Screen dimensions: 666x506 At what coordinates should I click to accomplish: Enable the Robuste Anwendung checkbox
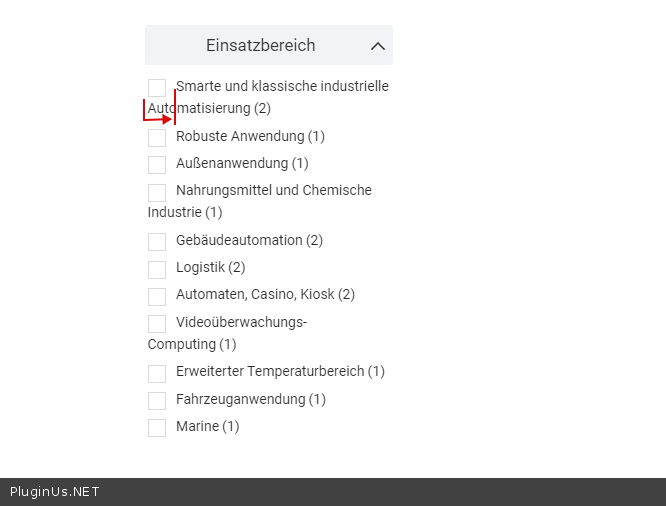(157, 138)
